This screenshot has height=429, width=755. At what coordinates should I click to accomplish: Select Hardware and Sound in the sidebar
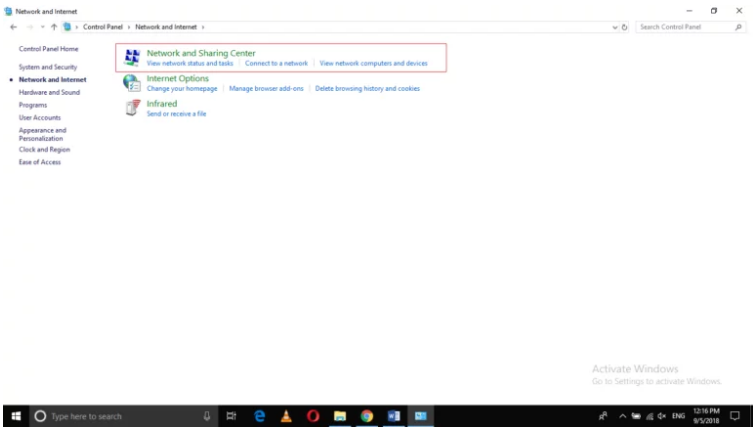click(49, 92)
